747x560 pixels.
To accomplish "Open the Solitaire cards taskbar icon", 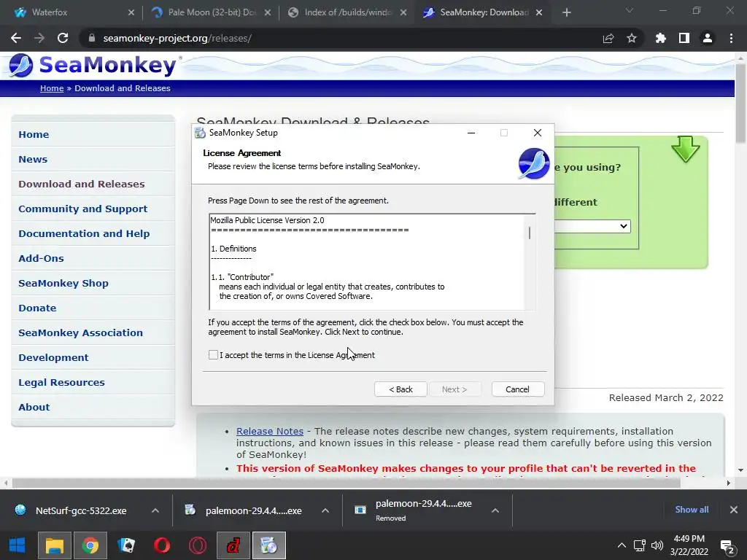I will (126, 545).
